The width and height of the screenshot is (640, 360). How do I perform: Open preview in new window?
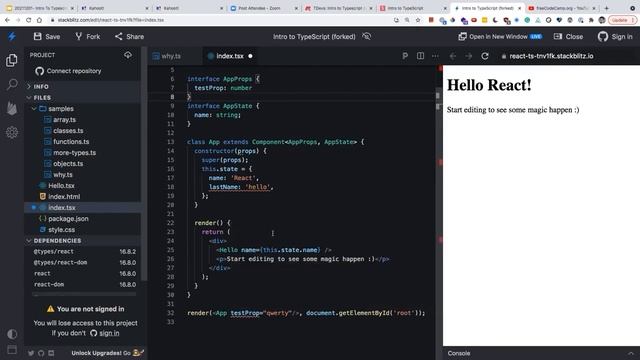500,36
